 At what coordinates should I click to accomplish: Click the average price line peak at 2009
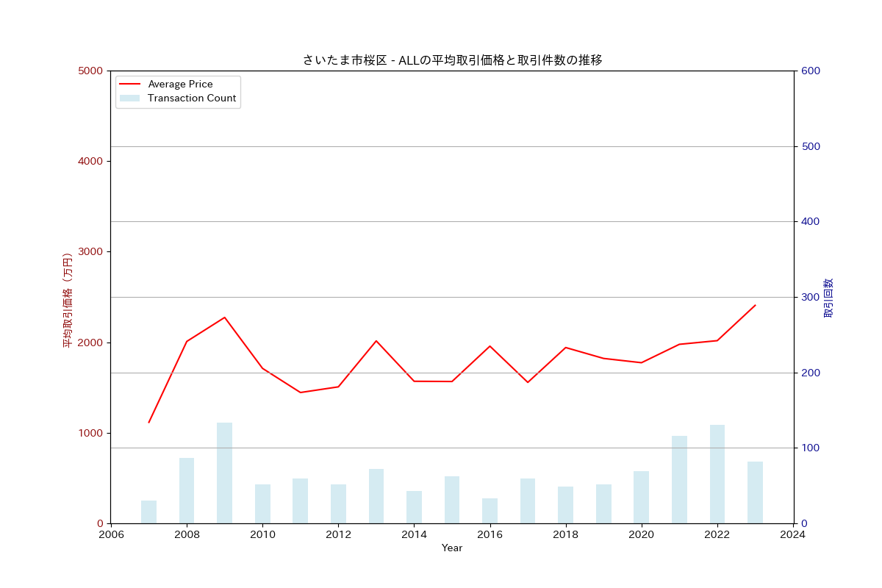pyautogui.click(x=224, y=318)
